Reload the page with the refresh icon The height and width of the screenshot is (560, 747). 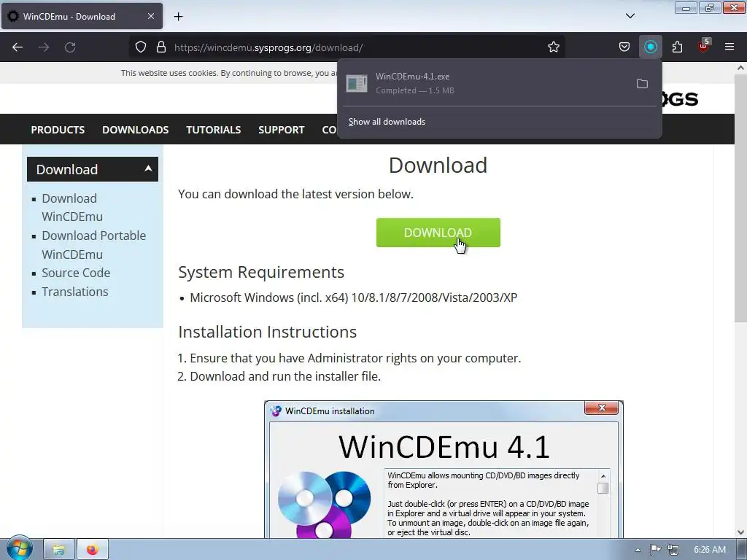click(70, 47)
